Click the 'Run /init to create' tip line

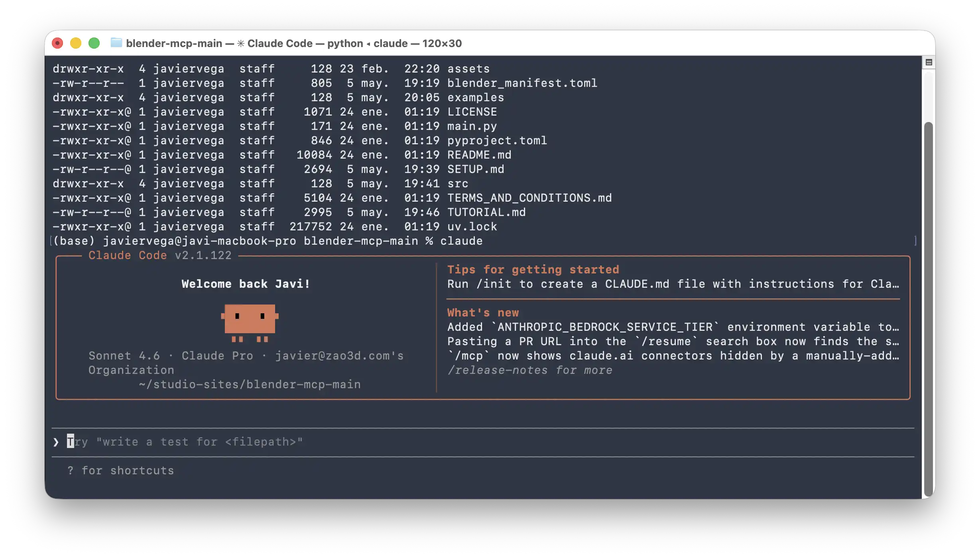point(673,284)
